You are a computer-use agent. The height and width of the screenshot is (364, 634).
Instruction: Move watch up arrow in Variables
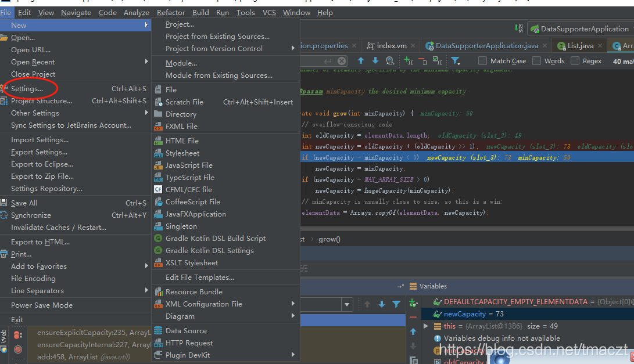[x=413, y=331]
